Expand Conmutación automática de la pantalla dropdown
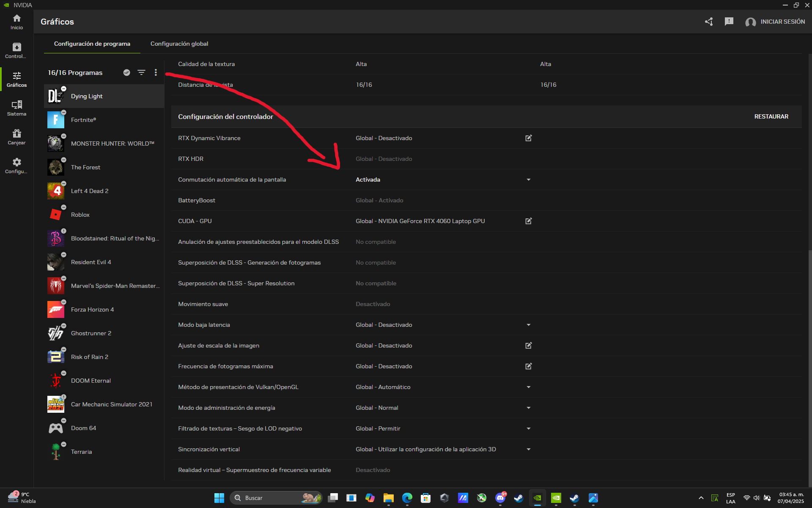This screenshot has width=812, height=508. pyautogui.click(x=528, y=179)
